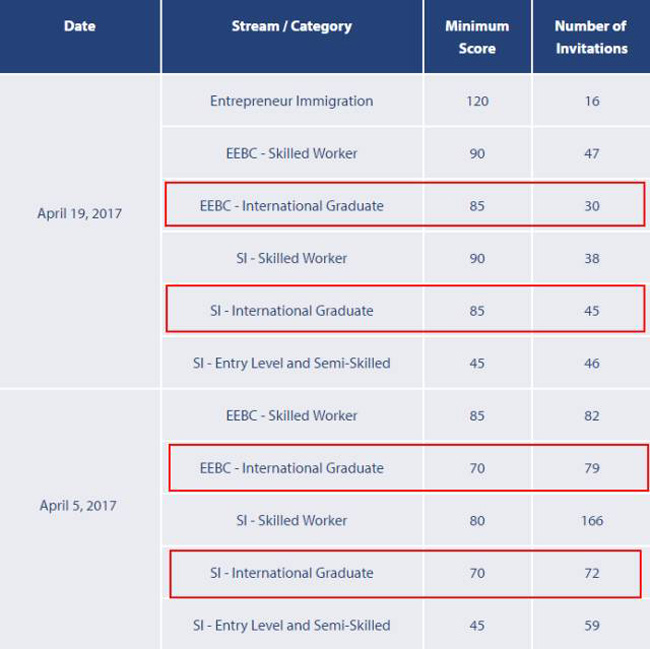Click the invitation count 30
This screenshot has height=649, width=650.
pos(592,206)
